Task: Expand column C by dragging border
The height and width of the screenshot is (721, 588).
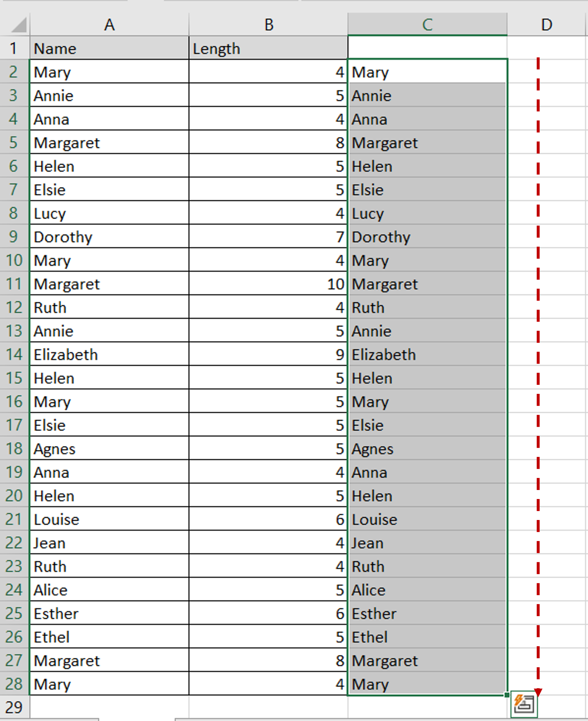Action: [x=507, y=18]
